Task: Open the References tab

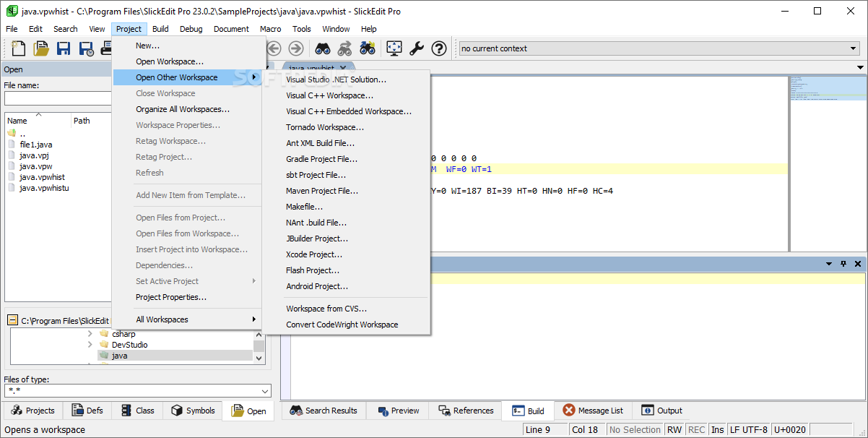Action: point(466,411)
